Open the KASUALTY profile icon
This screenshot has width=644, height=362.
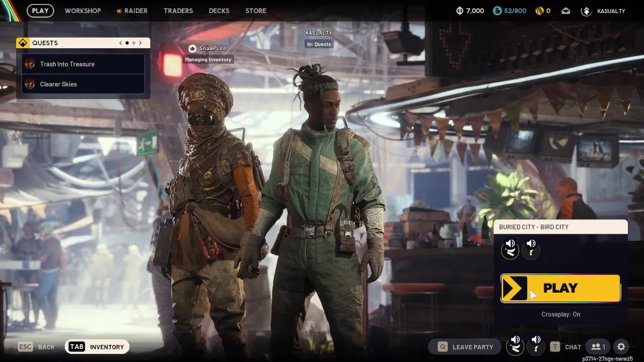pyautogui.click(x=586, y=11)
